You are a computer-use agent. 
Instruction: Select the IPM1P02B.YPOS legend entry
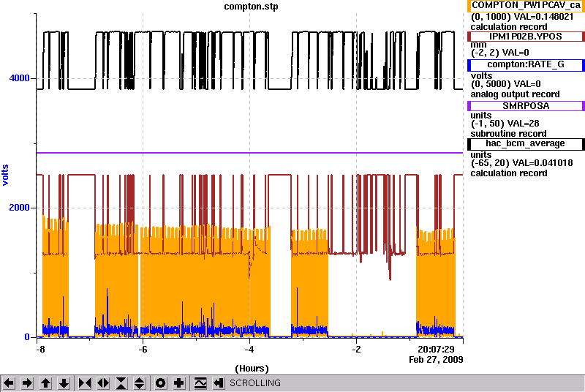click(526, 37)
